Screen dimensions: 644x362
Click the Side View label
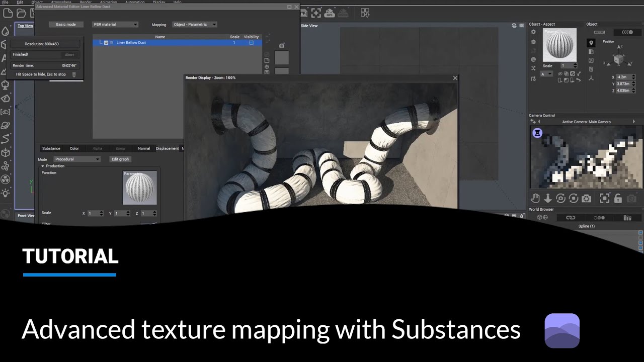pos(309,26)
